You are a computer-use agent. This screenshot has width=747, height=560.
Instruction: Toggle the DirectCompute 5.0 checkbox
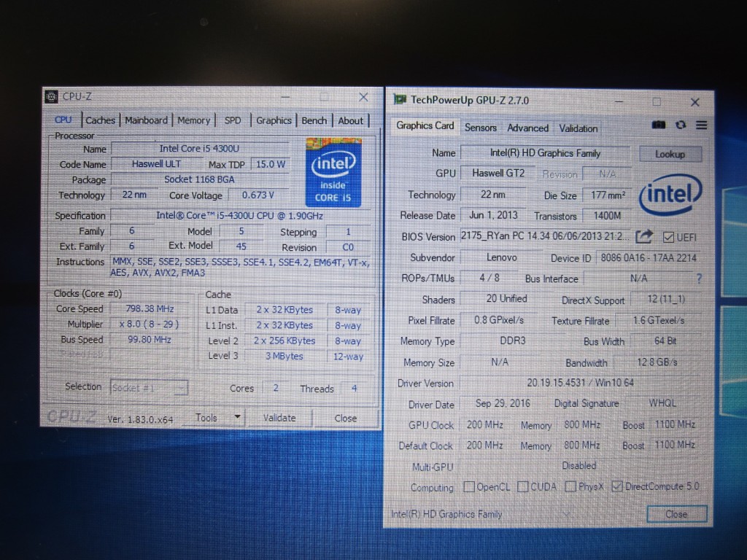pos(617,486)
